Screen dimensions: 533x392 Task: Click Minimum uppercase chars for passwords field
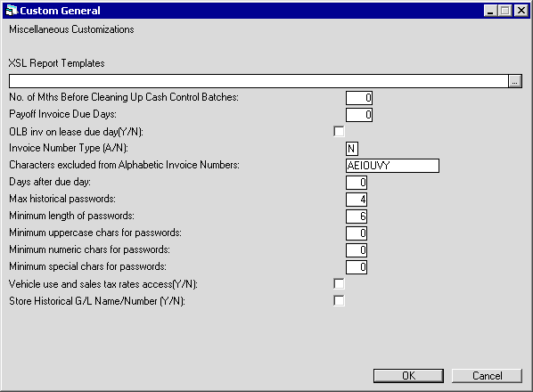[x=357, y=233]
